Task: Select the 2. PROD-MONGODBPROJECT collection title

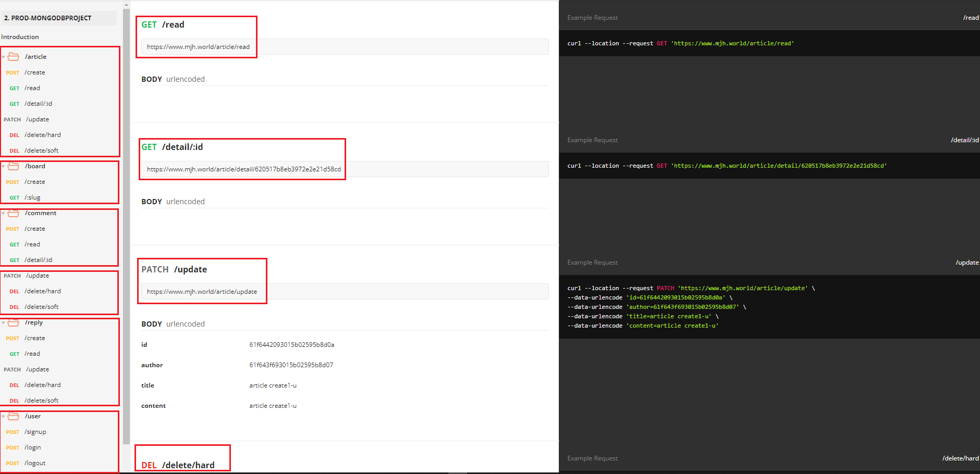Action: pyautogui.click(x=48, y=18)
